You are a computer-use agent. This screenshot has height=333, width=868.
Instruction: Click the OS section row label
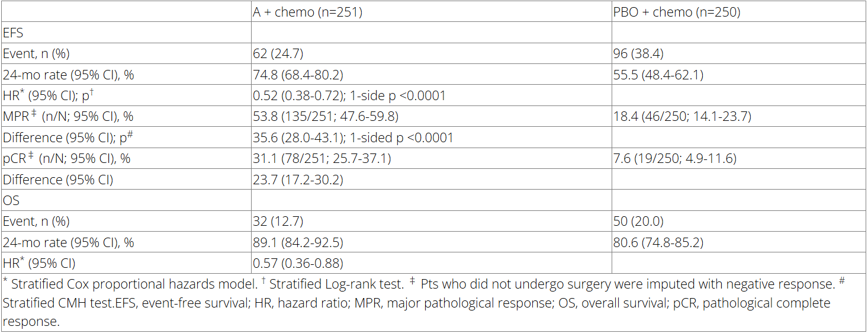(x=11, y=200)
